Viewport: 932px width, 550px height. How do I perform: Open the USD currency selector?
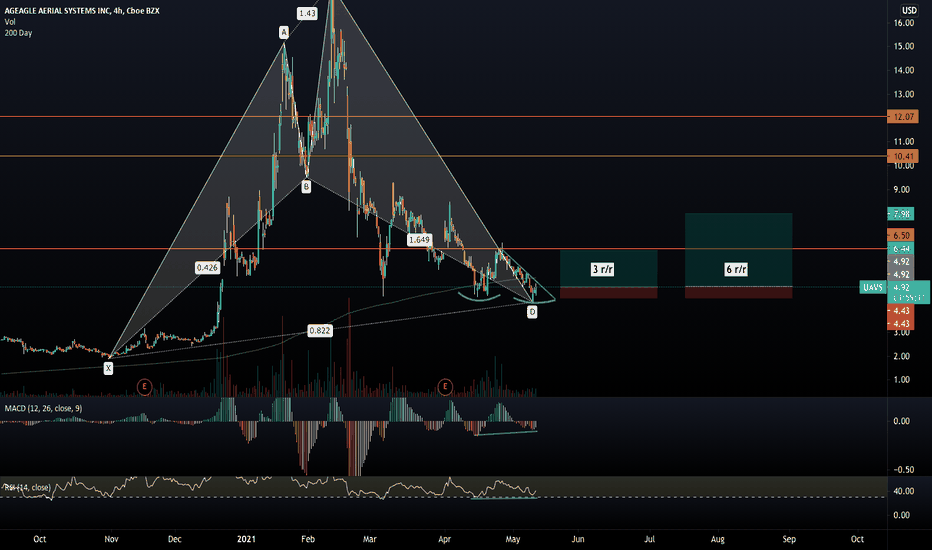(x=909, y=10)
